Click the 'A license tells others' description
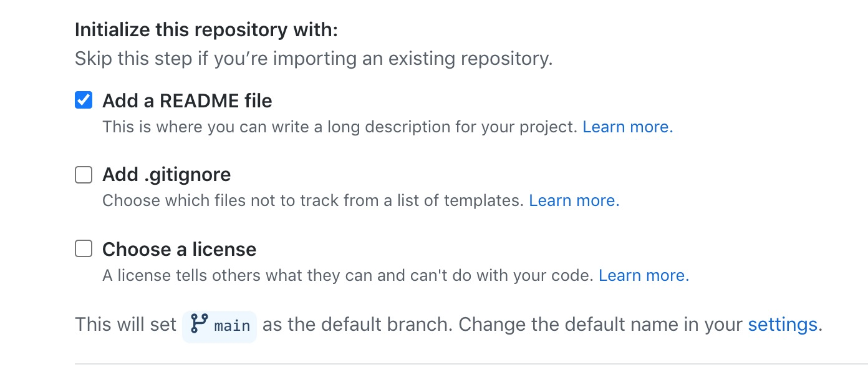868x377 pixels. [348, 275]
